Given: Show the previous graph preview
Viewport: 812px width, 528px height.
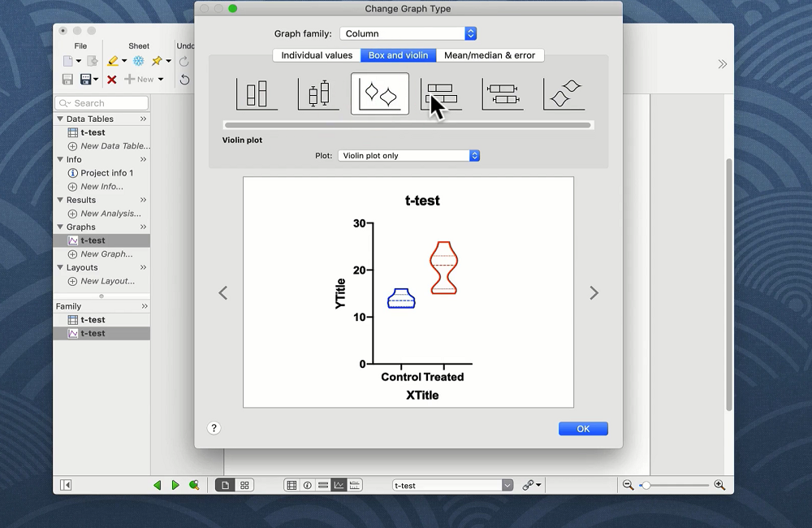Looking at the screenshot, I should tap(223, 292).
